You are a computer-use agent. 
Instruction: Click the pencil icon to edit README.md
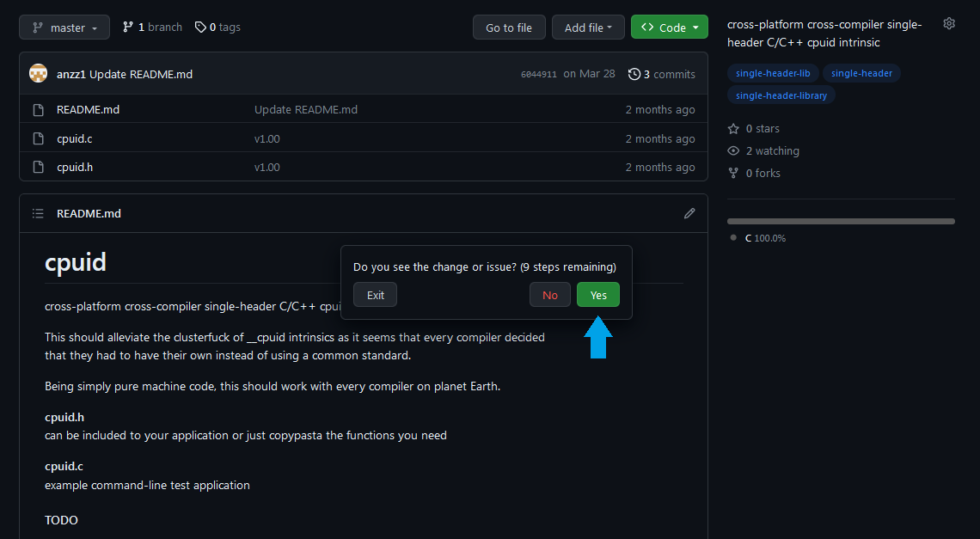(x=689, y=212)
